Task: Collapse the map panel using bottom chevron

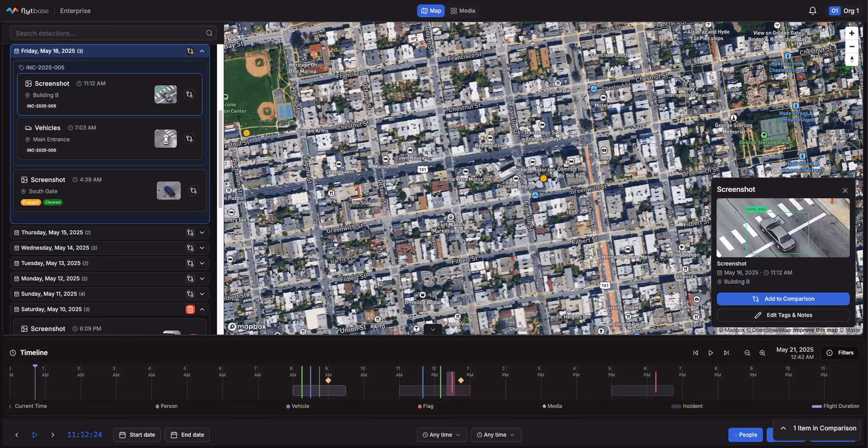Action: click(433, 330)
